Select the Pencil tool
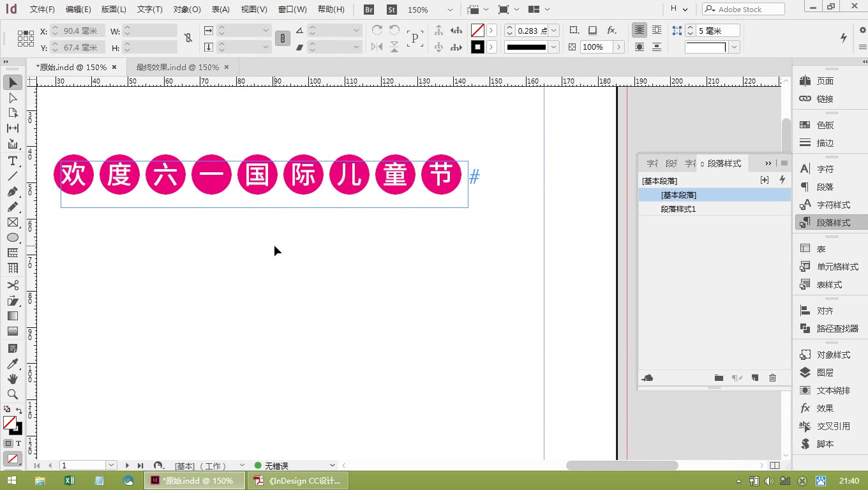The width and height of the screenshot is (868, 490). coord(13,207)
